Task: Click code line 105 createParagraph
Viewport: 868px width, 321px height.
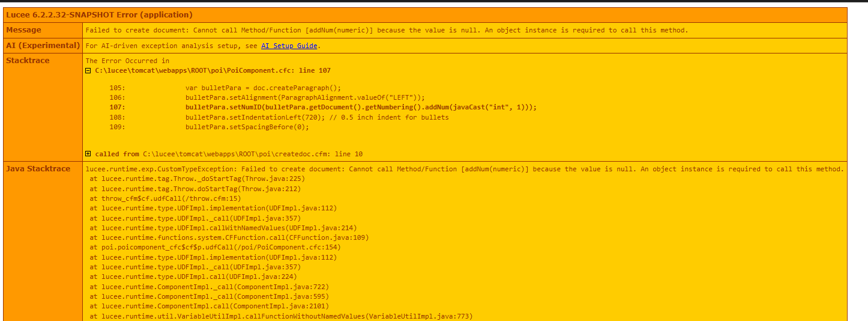Action: click(263, 88)
